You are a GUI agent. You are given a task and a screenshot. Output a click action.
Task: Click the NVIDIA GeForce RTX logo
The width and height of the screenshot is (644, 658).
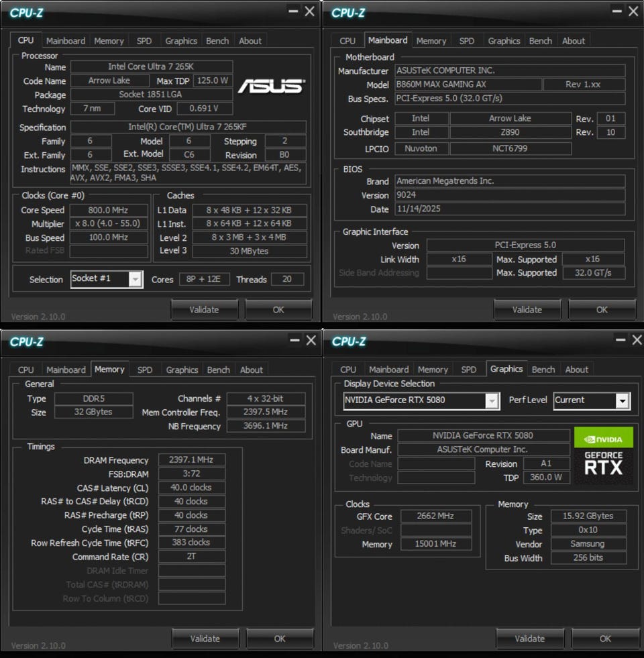click(603, 455)
